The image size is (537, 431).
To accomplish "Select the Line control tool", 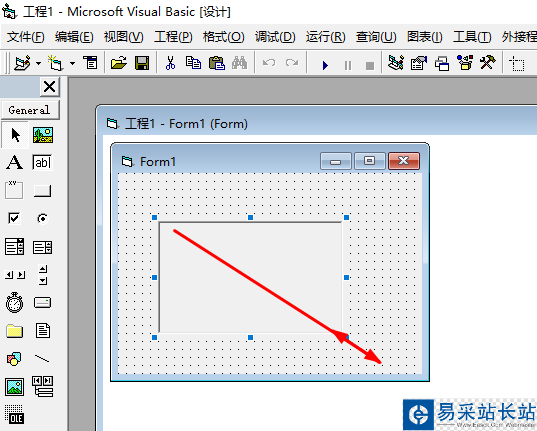I will point(42,359).
